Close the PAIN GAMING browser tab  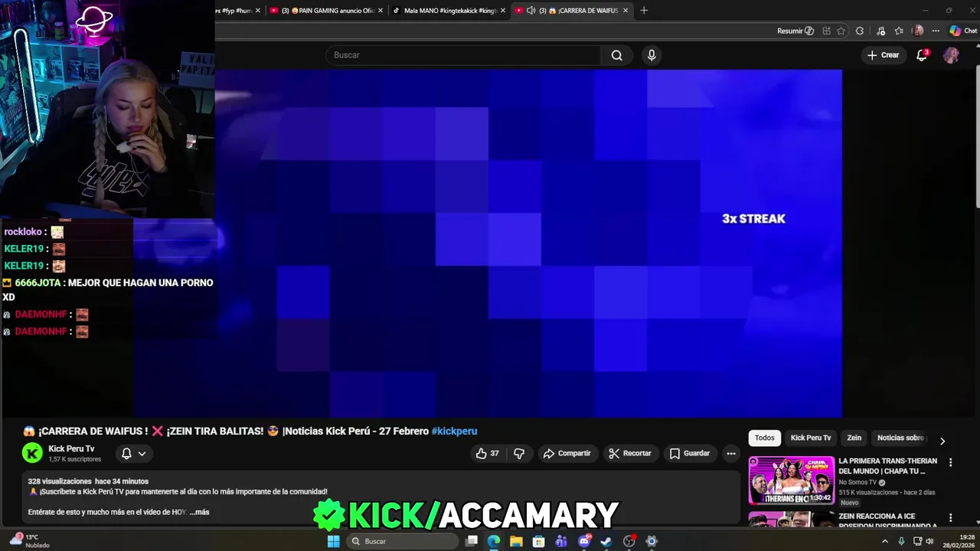tap(381, 11)
